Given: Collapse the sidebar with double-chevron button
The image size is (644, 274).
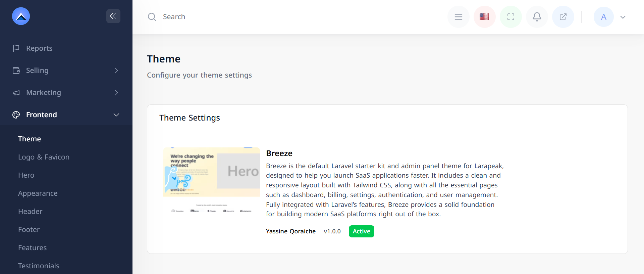Looking at the screenshot, I should coord(113,16).
